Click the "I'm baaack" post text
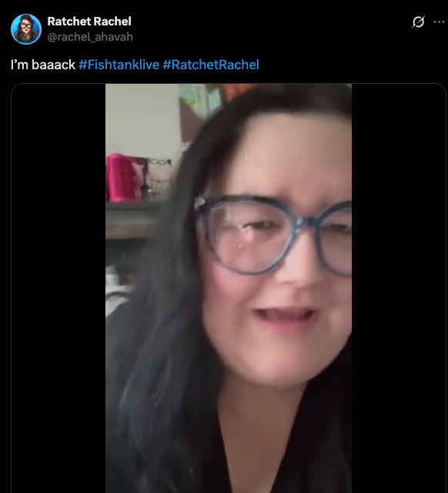 [x=43, y=65]
